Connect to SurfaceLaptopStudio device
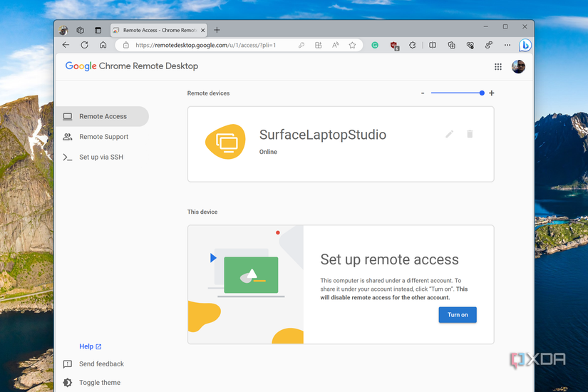The image size is (588, 392). coord(341,144)
